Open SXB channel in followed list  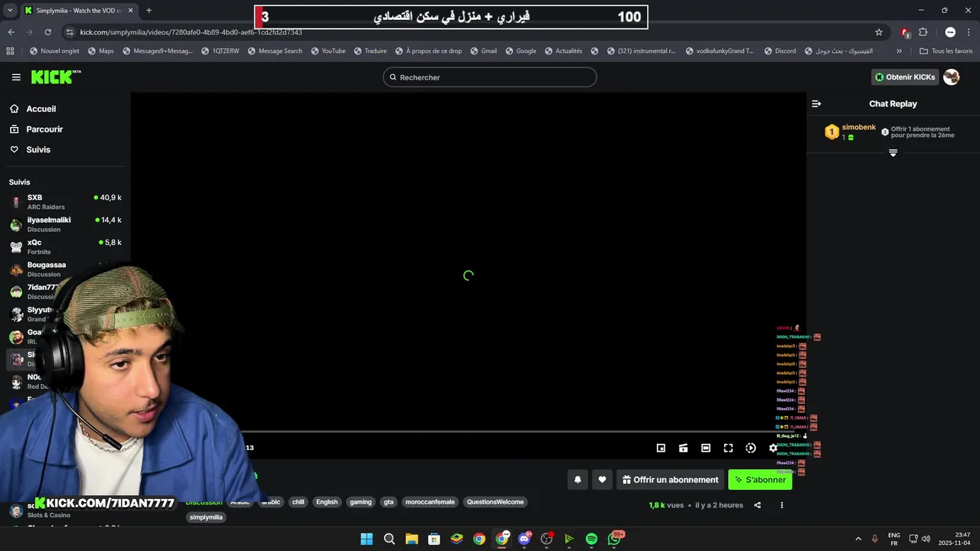coord(65,202)
